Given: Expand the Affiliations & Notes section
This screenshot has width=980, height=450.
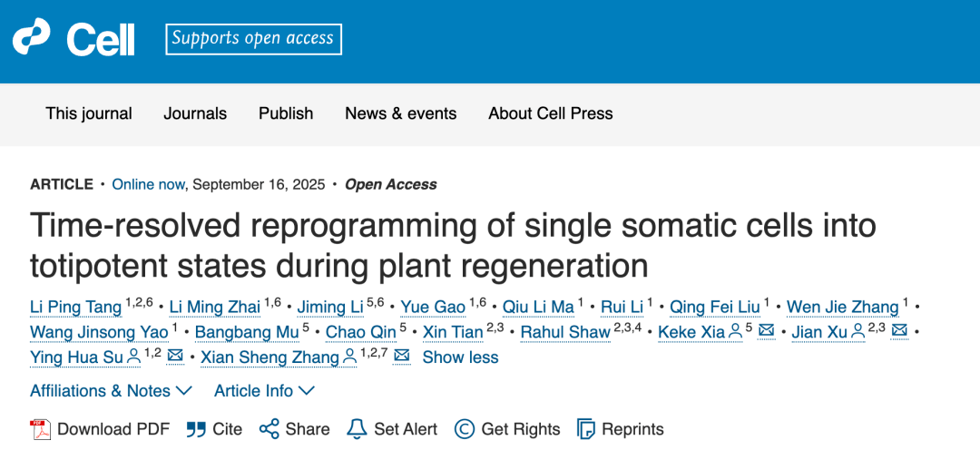Looking at the screenshot, I should [x=111, y=391].
